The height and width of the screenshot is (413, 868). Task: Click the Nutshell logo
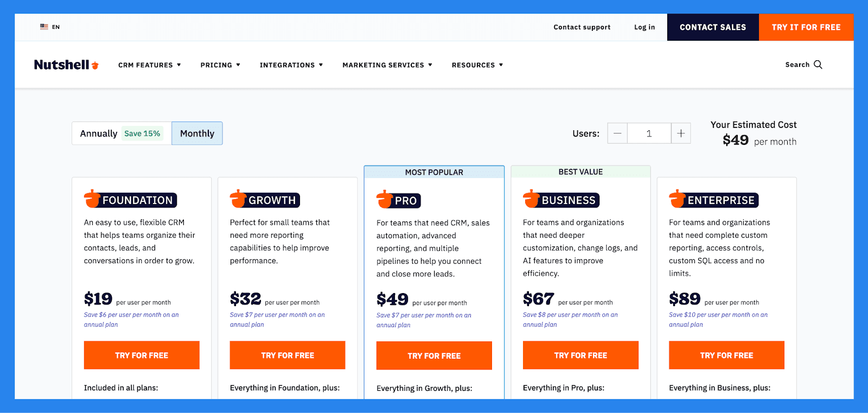pos(66,65)
